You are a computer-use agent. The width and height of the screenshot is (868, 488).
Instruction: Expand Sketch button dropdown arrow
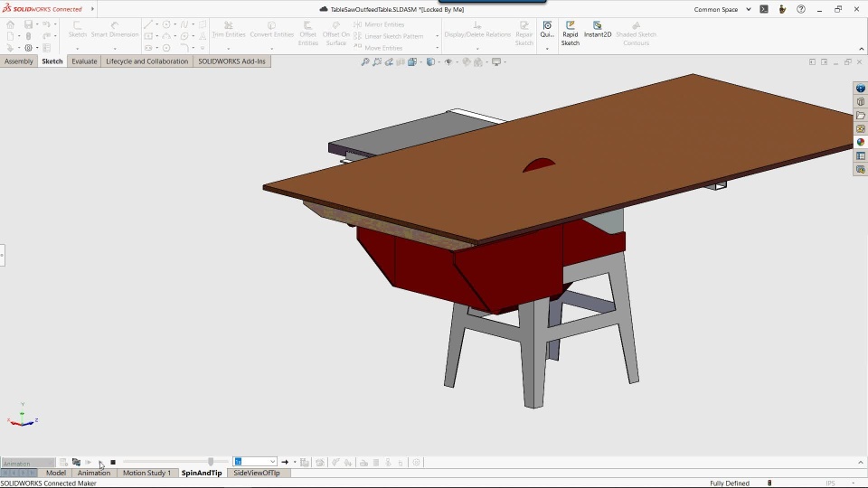[x=78, y=49]
